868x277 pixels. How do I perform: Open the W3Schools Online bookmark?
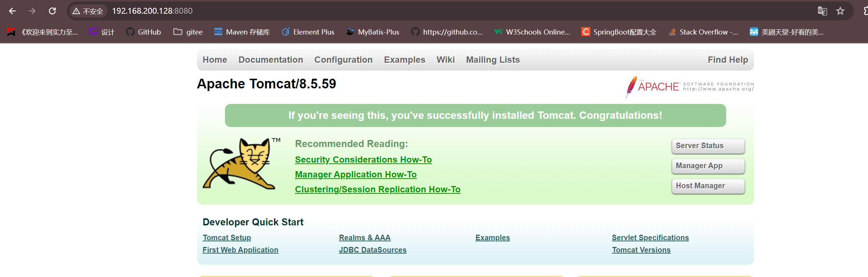click(532, 32)
